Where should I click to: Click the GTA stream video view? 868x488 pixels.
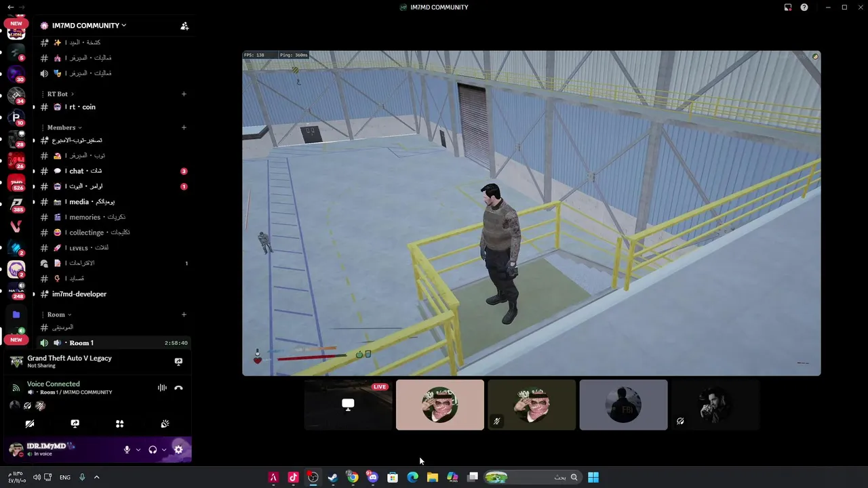[x=532, y=213]
